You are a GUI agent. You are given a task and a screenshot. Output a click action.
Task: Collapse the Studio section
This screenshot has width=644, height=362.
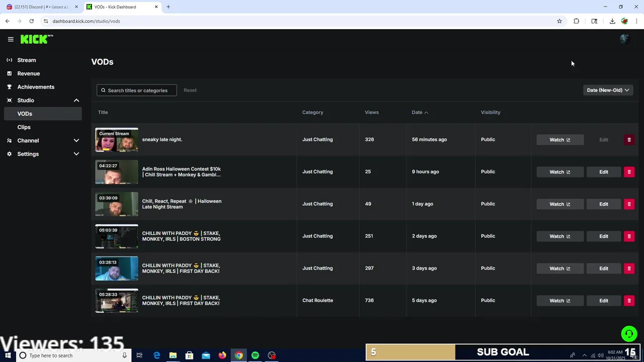click(76, 101)
